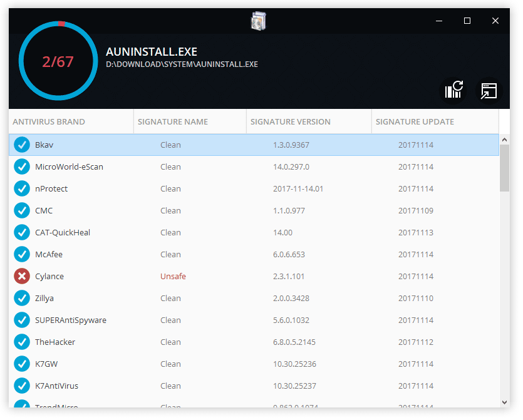Click the blue checkmark icon for Bkav
The width and height of the screenshot is (523, 420).
click(22, 145)
